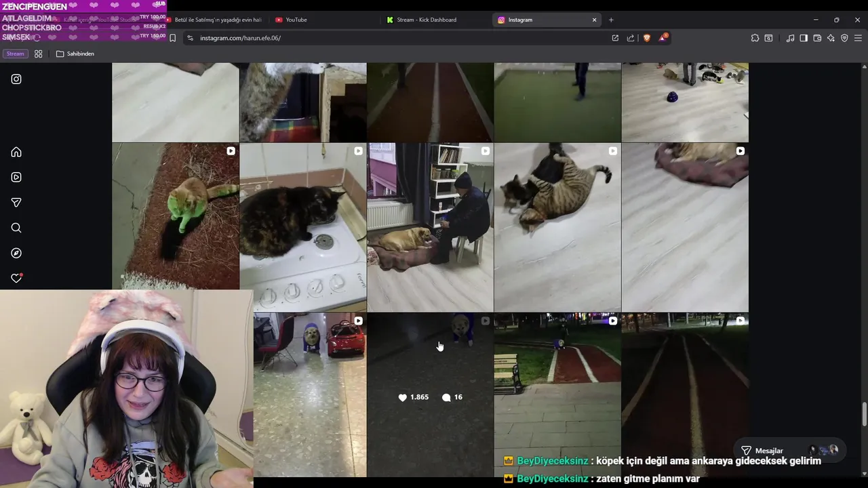Open the post of dog beside red toy car
Screen dimensions: 868x488
pyautogui.click(x=310, y=394)
